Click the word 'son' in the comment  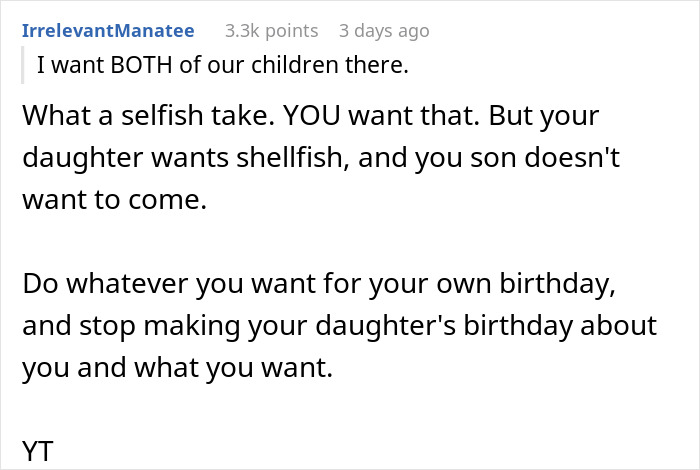point(458,160)
